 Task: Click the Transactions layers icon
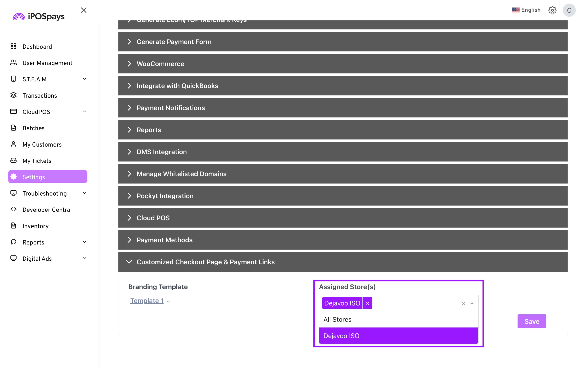(x=14, y=95)
